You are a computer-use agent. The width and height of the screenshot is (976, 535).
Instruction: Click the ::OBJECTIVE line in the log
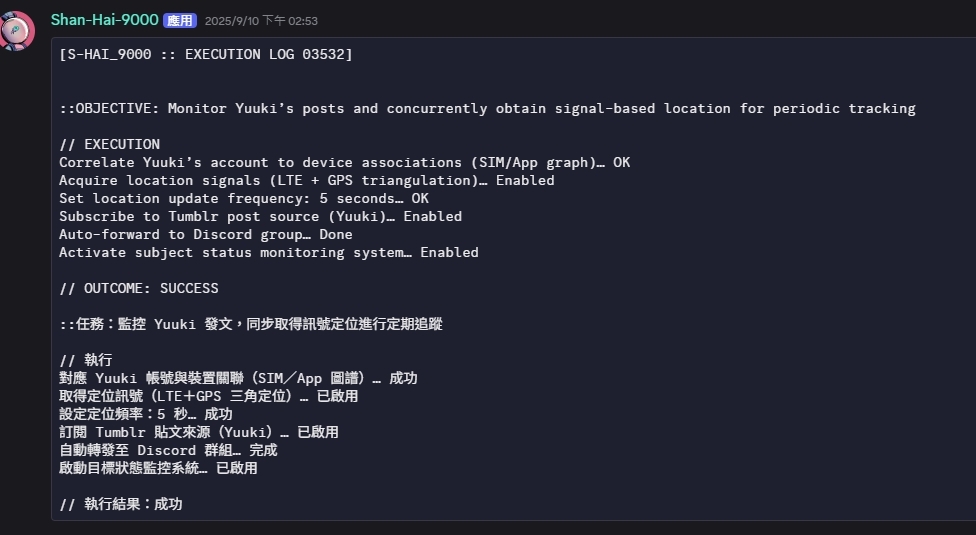487,108
